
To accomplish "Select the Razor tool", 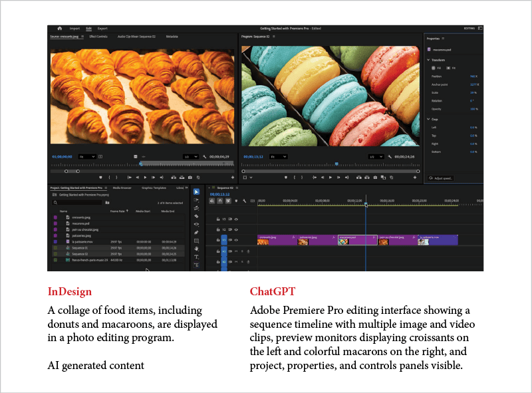I will tap(196, 216).
